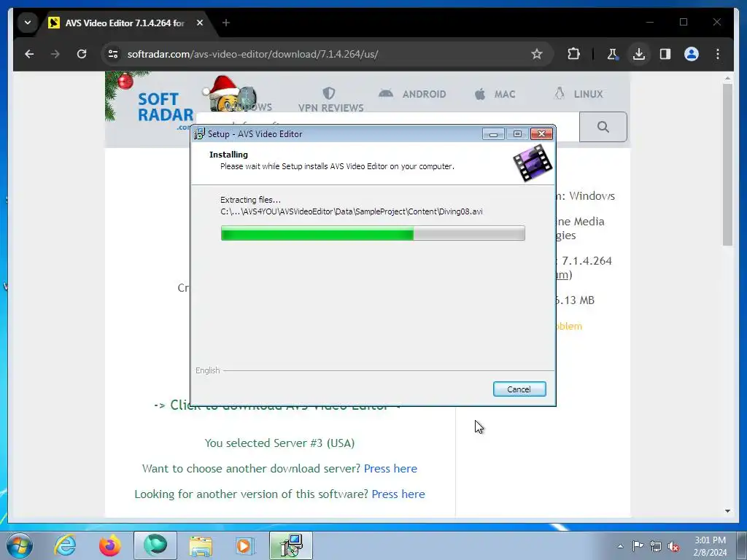Open network status tray icon
The image size is (747, 560).
click(656, 546)
